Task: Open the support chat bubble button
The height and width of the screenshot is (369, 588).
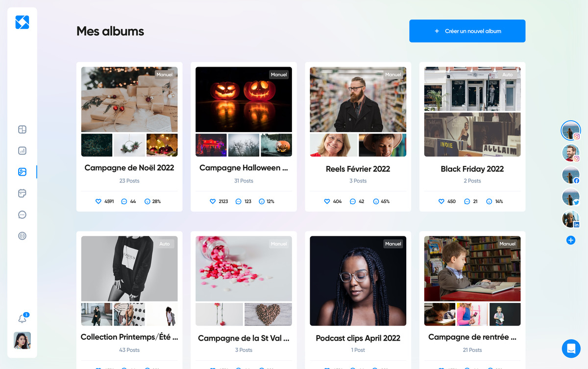Action: point(571,348)
